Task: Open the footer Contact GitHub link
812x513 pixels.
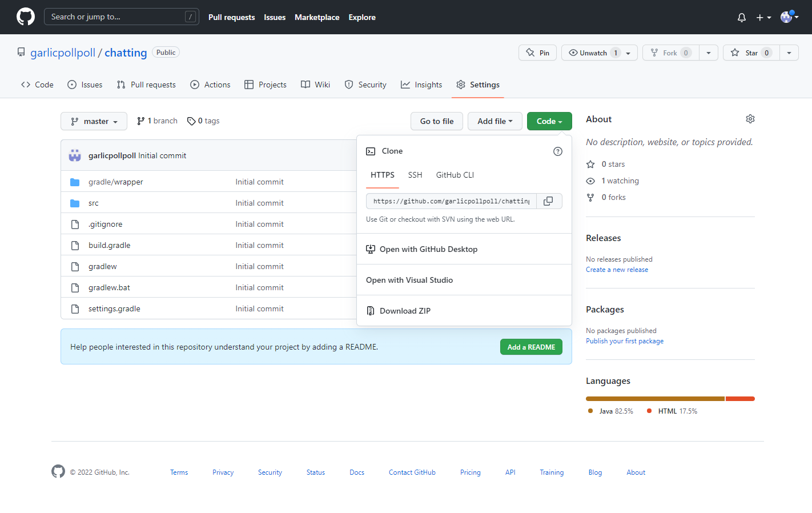Action: (x=412, y=472)
